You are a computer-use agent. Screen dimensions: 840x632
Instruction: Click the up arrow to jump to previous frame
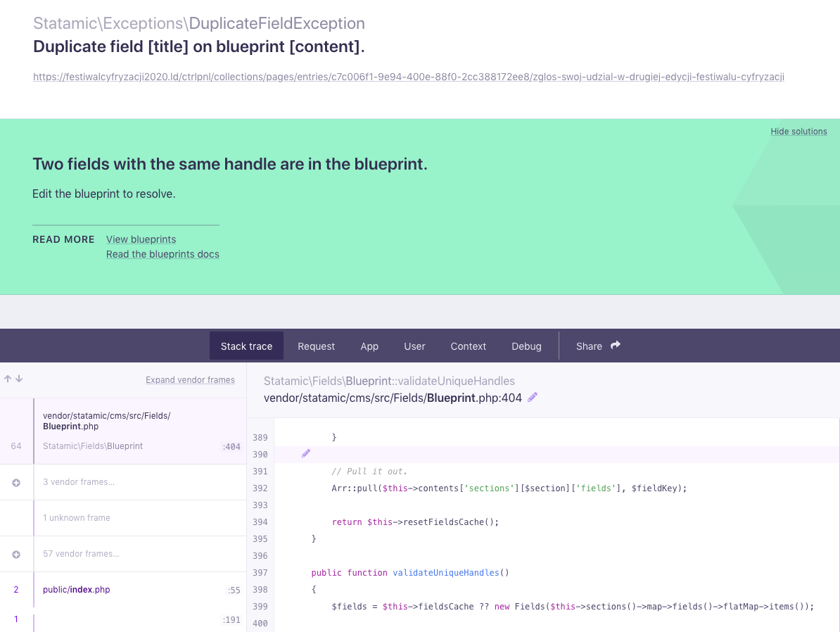pyautogui.click(x=8, y=379)
